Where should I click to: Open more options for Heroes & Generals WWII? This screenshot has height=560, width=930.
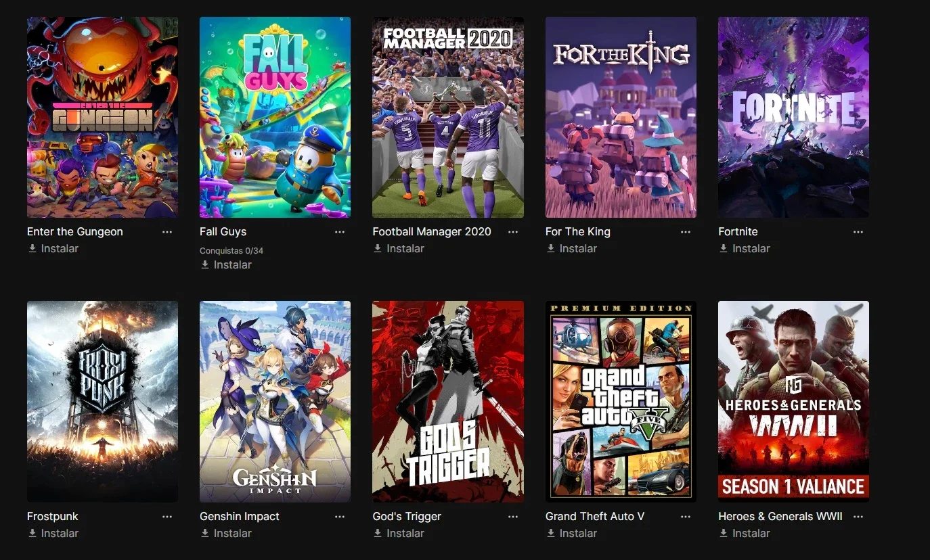[858, 517]
